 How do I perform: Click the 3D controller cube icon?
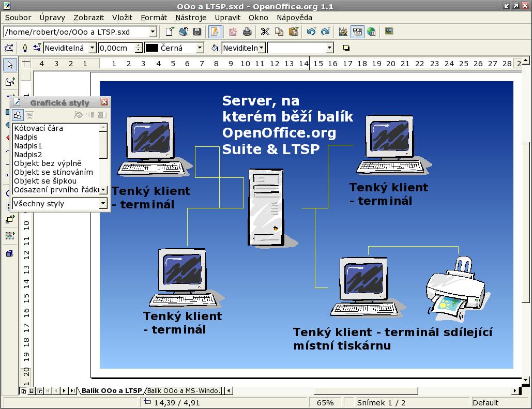pos(10,253)
